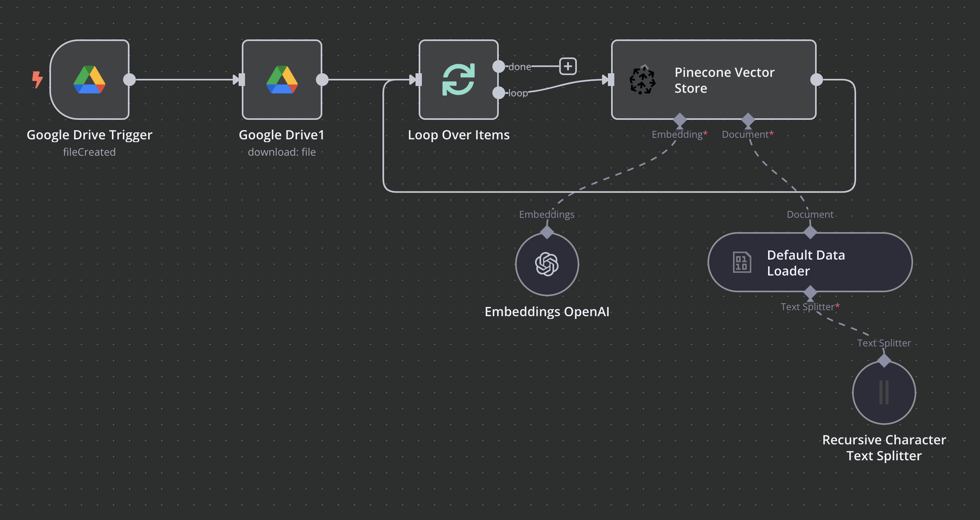This screenshot has width=980, height=520.
Task: Click the 'loop' output label
Action: pos(518,93)
